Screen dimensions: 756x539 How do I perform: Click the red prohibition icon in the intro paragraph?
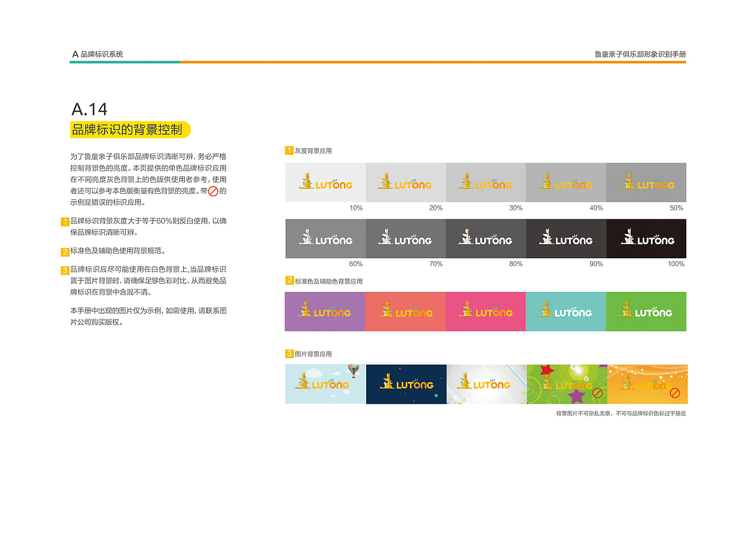[213, 191]
